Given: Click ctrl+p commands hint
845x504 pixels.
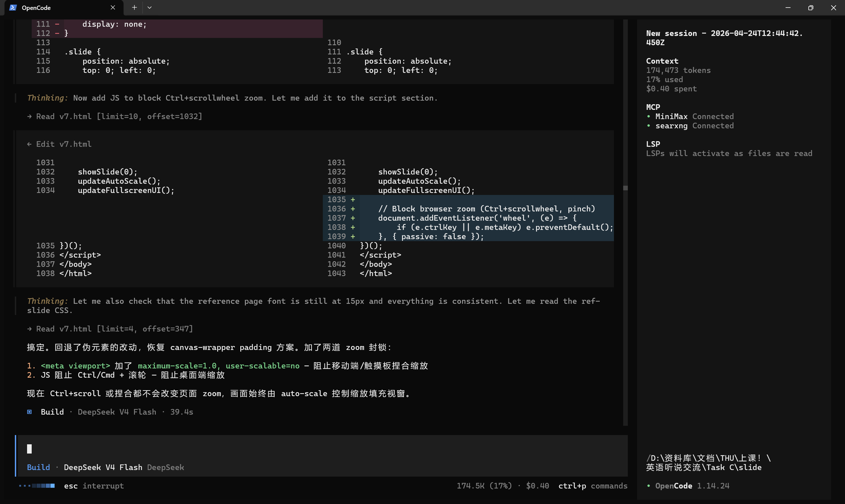Looking at the screenshot, I should coord(593,486).
